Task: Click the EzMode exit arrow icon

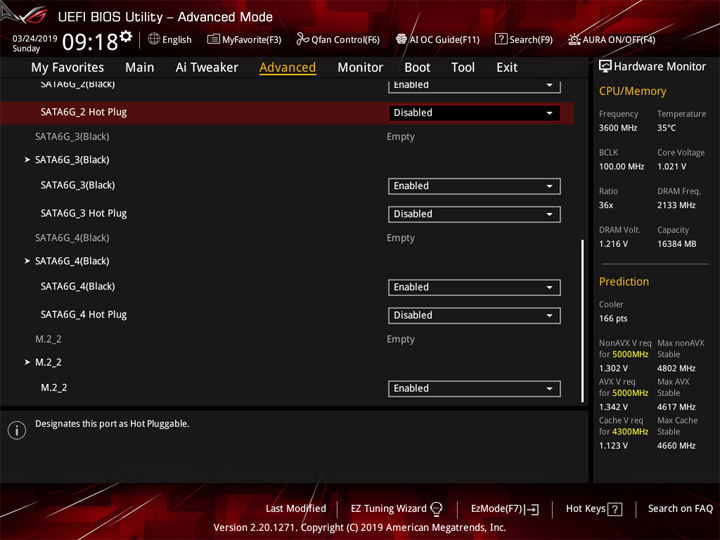Action: [x=532, y=509]
